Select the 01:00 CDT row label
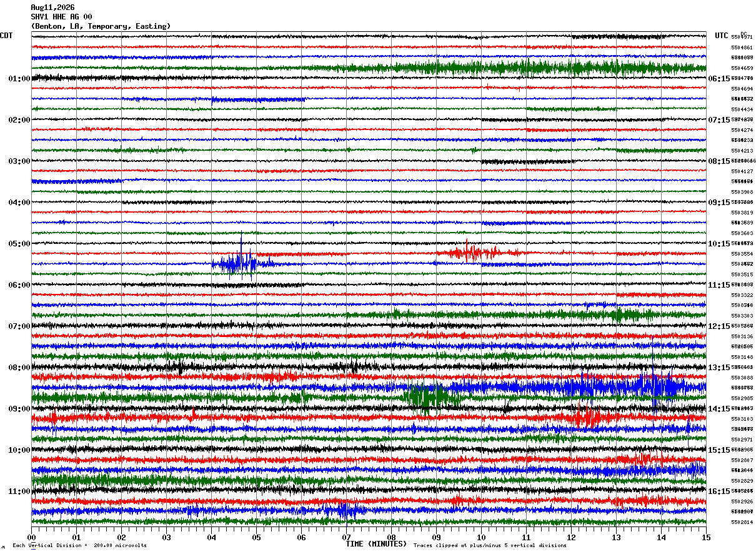Screen dimensions: 756x554 coord(19,79)
